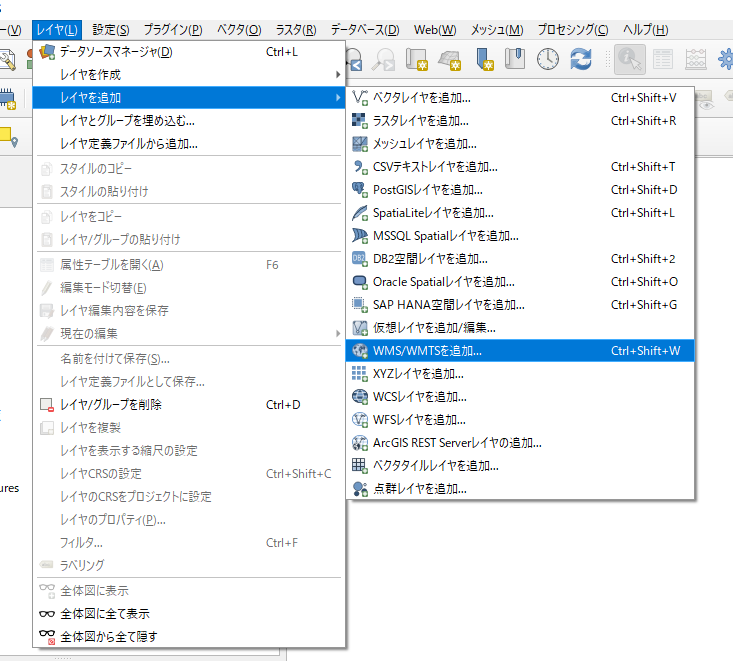Open the プラグイン(P) menu
The height and width of the screenshot is (661, 733).
coord(173,30)
